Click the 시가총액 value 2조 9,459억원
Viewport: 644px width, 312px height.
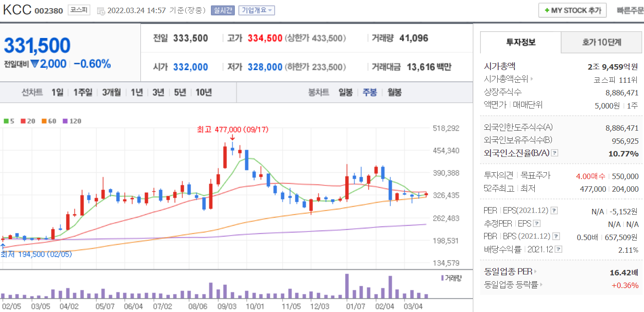tap(613, 67)
